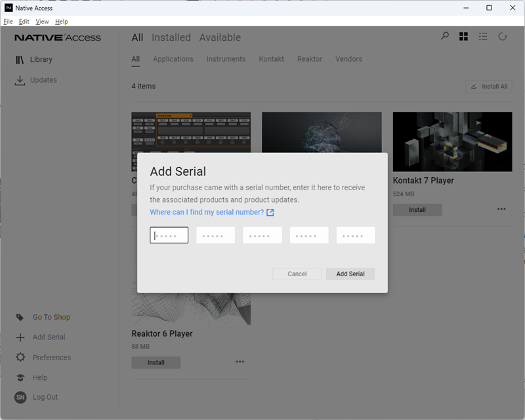Screen dimensions: 525x420
Task: Click the Kontakt 7 Player product title
Action: [423, 181]
